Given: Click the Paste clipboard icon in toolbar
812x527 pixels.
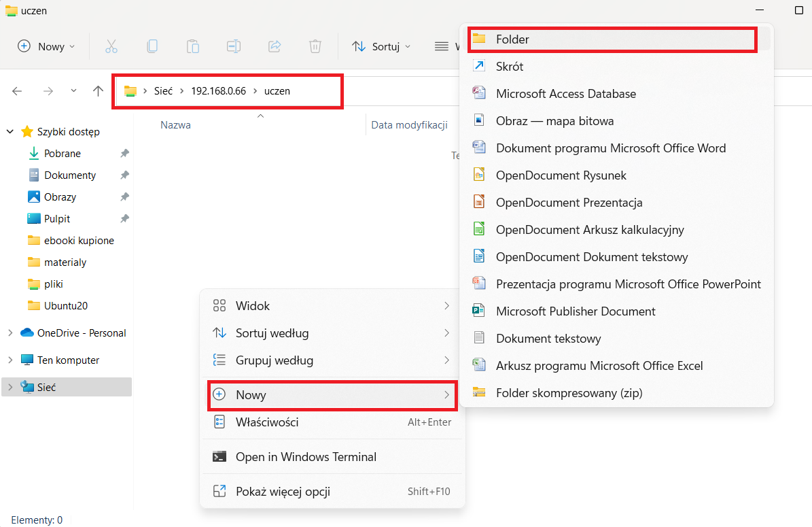Looking at the screenshot, I should 193,46.
